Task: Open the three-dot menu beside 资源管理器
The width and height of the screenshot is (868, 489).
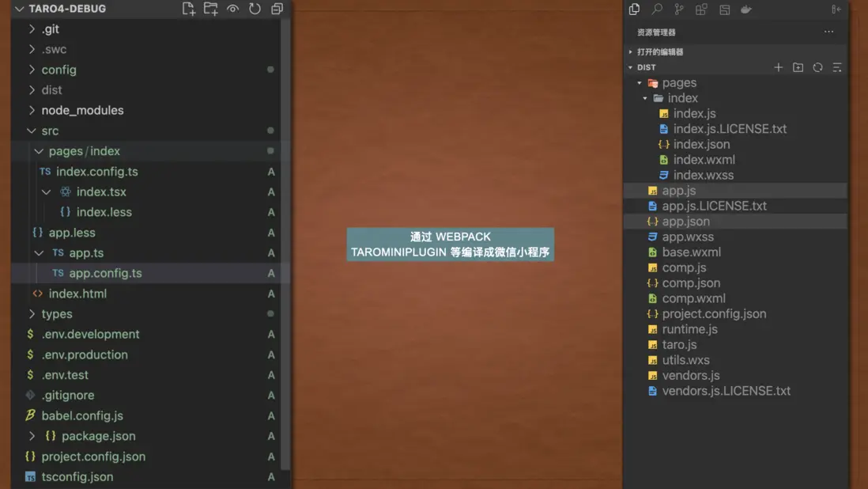Action: 828,32
